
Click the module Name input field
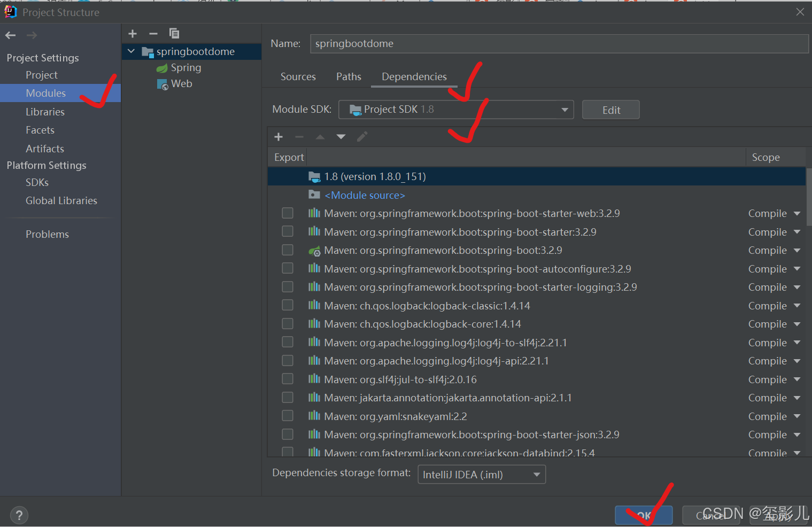(559, 44)
